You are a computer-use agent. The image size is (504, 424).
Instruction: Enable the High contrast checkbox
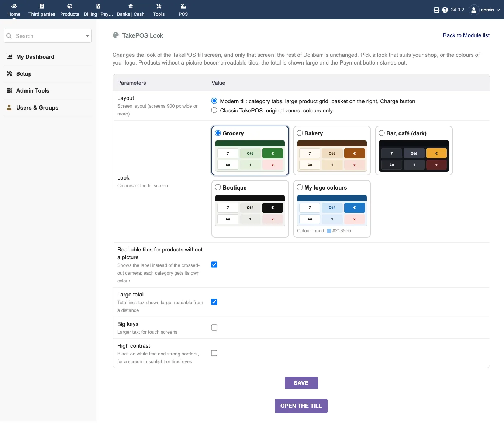coord(214,353)
